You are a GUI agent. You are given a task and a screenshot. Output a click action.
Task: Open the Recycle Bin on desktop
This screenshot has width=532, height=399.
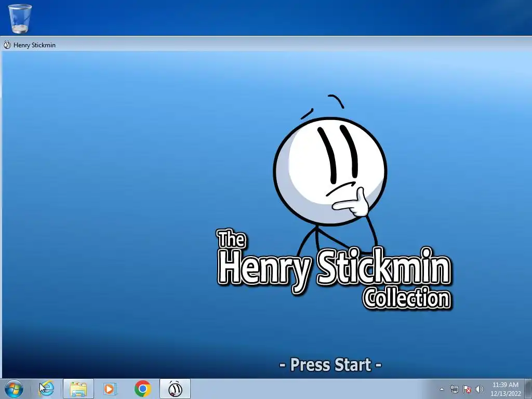(x=20, y=18)
